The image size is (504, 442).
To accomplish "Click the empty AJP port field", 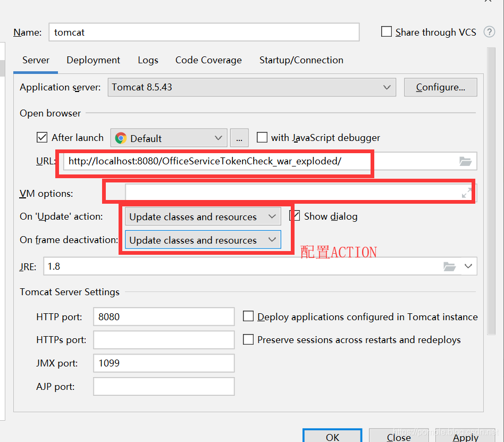I will (x=164, y=386).
